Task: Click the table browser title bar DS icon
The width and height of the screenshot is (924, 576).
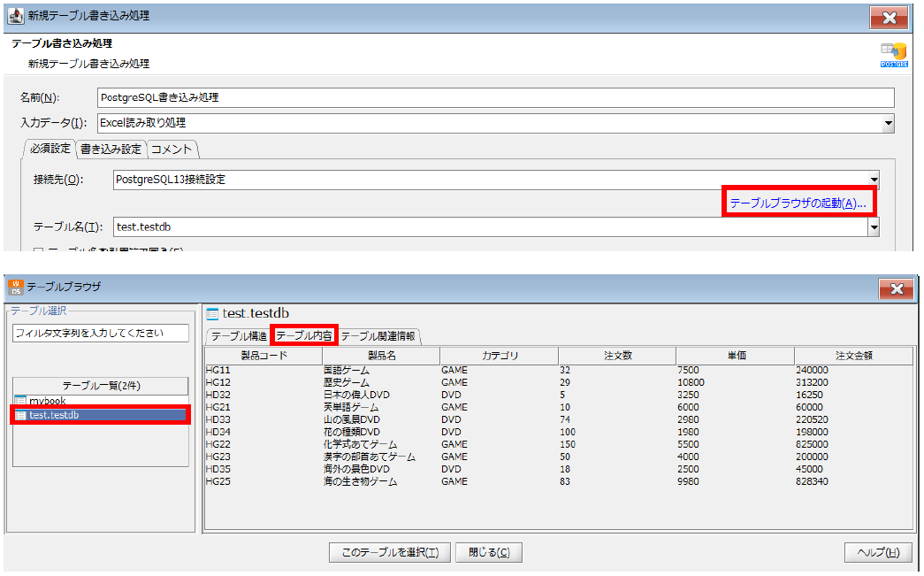Action: coord(15,288)
